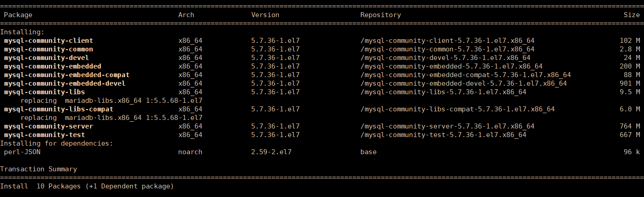Select the mysql-community-client package name
Viewport: 644px width, 197px height.
[x=49, y=41]
